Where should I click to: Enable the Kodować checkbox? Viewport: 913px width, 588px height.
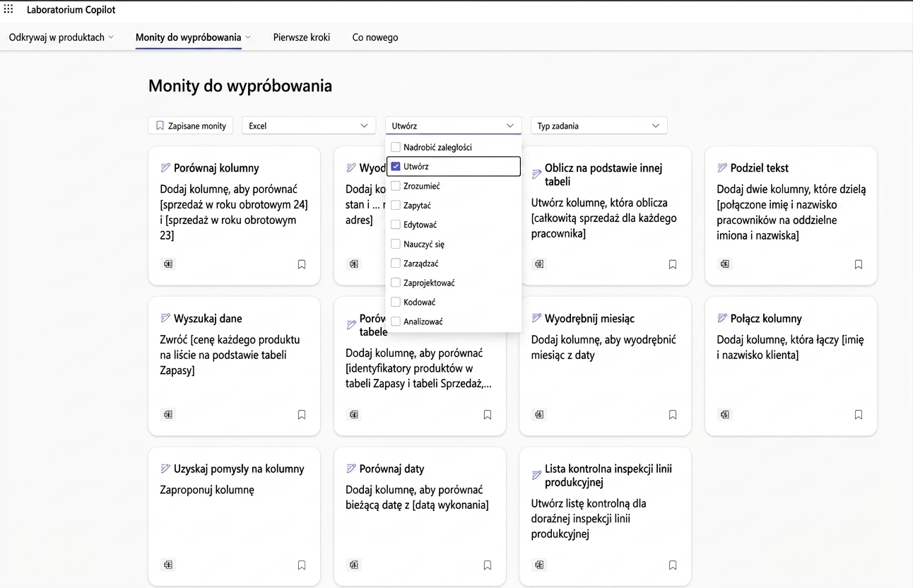tap(396, 302)
